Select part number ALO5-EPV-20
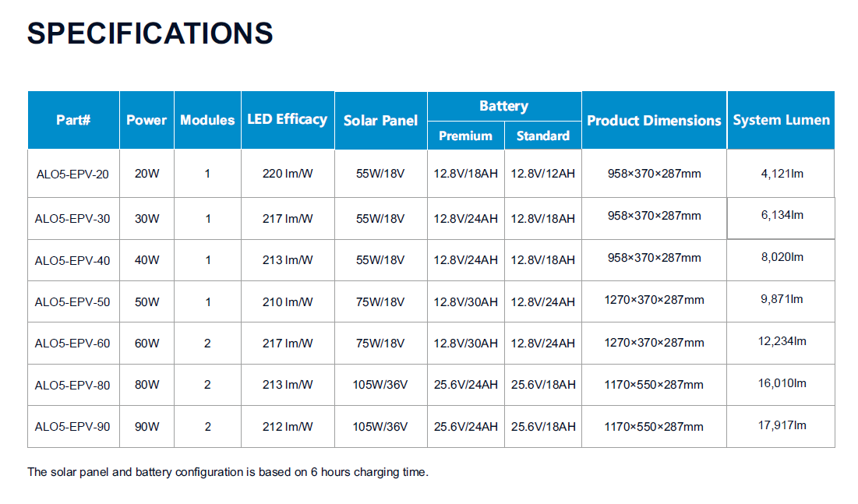Viewport: 858px width, 504px height. click(x=72, y=174)
